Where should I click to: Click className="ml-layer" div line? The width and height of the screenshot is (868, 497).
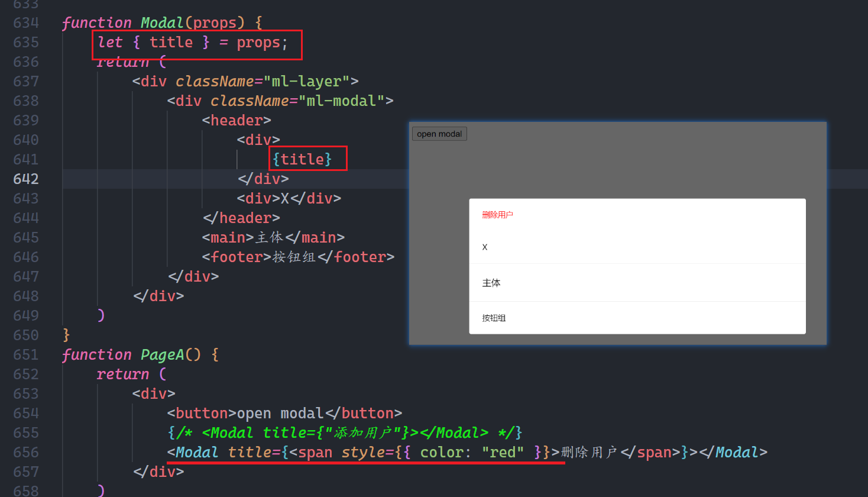pos(245,81)
